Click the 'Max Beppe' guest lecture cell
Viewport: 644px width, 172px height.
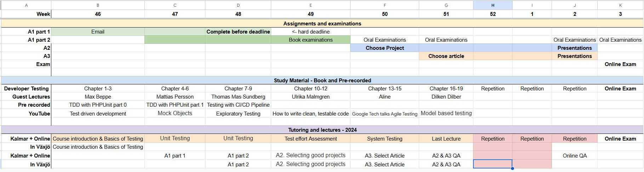pyautogui.click(x=98, y=97)
